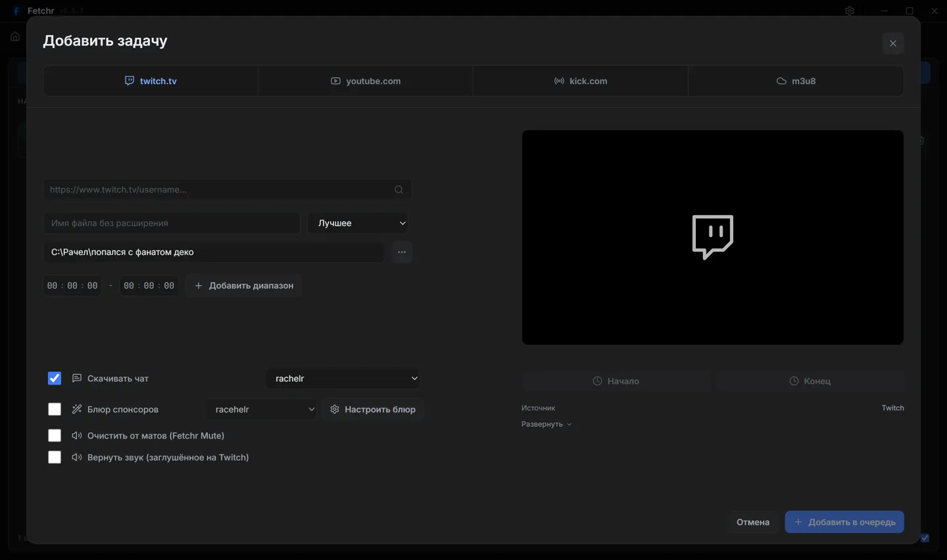
Task: Click the Источник value Twitch
Action: point(892,408)
